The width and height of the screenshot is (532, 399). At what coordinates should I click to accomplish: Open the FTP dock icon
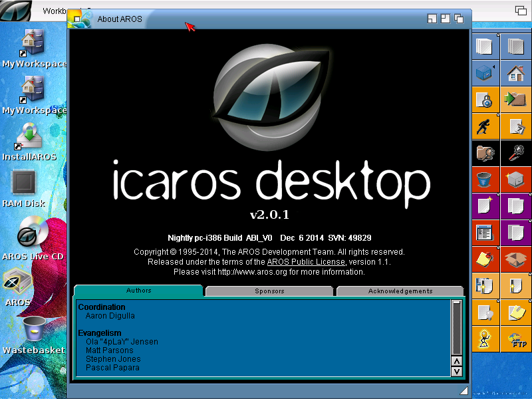coord(515,339)
